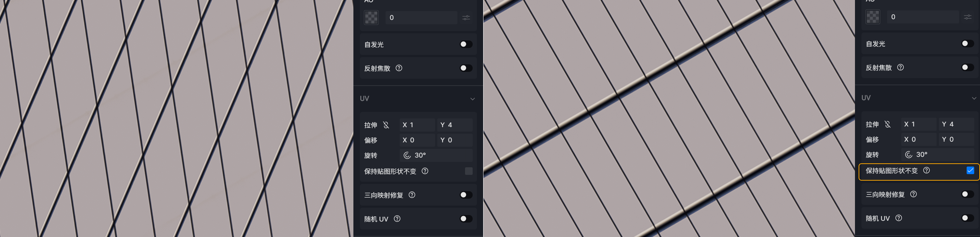Turn on 随机 UV switch in right panel
The height and width of the screenshot is (237, 980).
pos(968,218)
